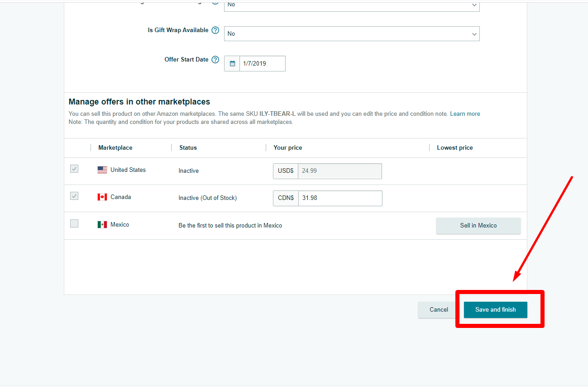This screenshot has width=588, height=389.
Task: Click the Be the first to sell in Mexico text
Action: [x=230, y=226]
